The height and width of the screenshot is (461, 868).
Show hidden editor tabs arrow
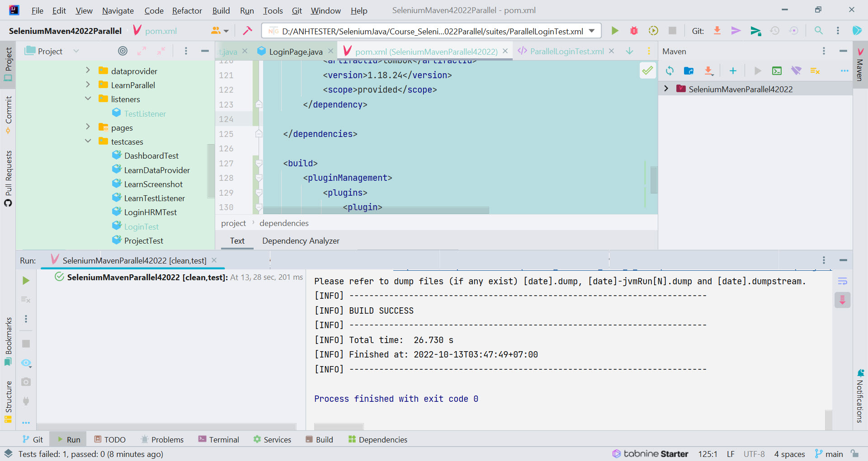pos(629,51)
